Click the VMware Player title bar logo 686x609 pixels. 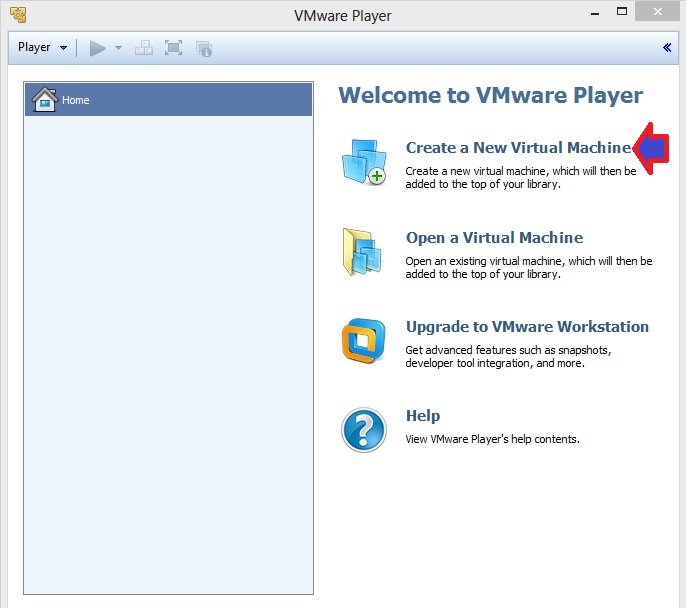(18, 15)
